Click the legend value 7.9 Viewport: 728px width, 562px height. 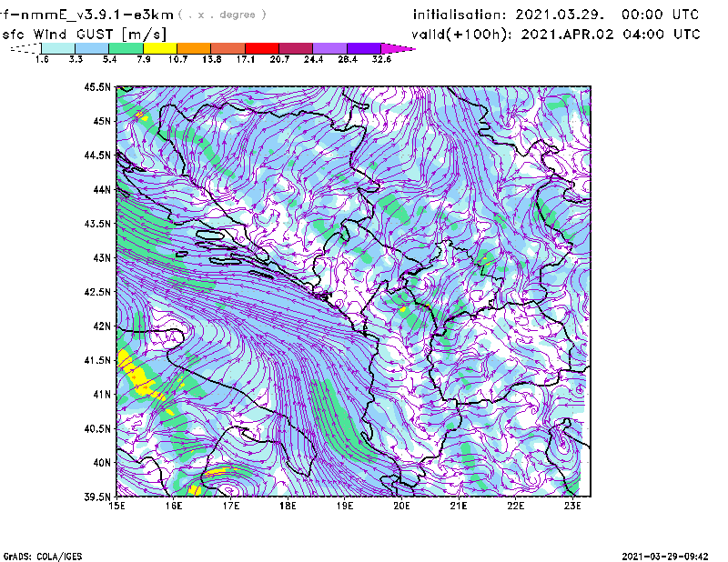144,59
